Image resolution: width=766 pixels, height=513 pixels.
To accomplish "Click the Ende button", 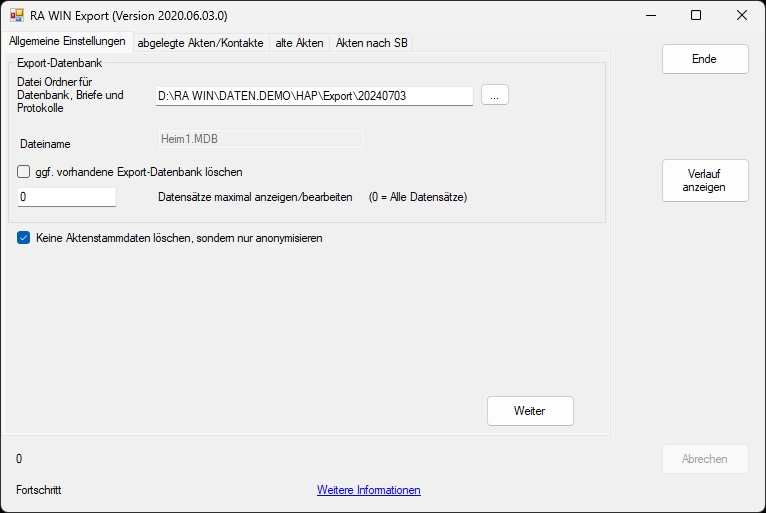I will pos(705,59).
